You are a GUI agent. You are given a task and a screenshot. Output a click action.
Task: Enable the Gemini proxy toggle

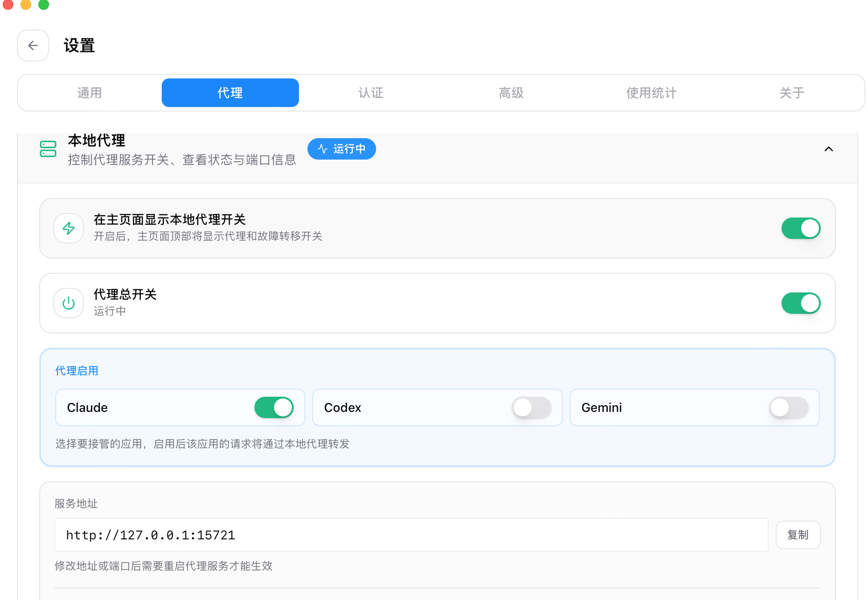[x=787, y=407]
